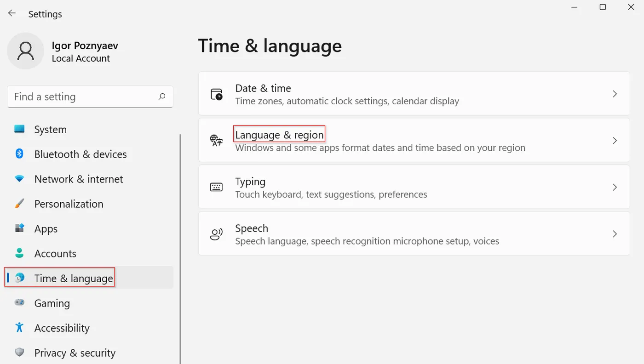
Task: Click into the Find a setting field
Action: pos(83,97)
